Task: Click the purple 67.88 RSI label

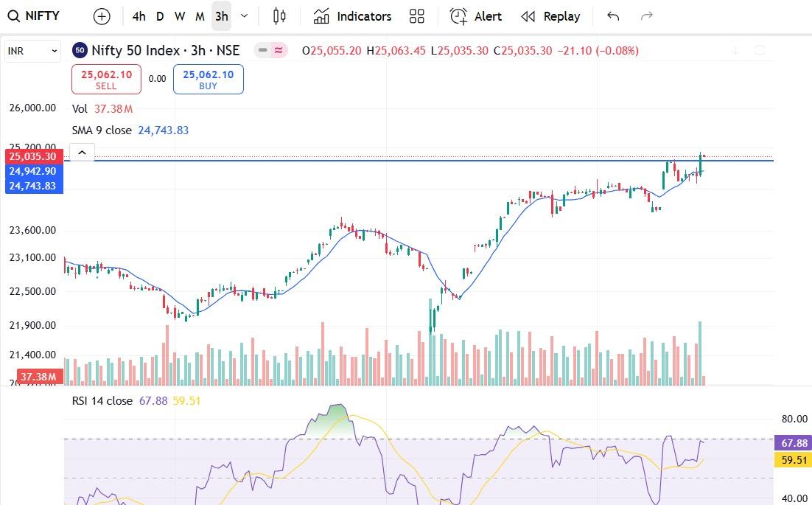Action: pyautogui.click(x=793, y=443)
